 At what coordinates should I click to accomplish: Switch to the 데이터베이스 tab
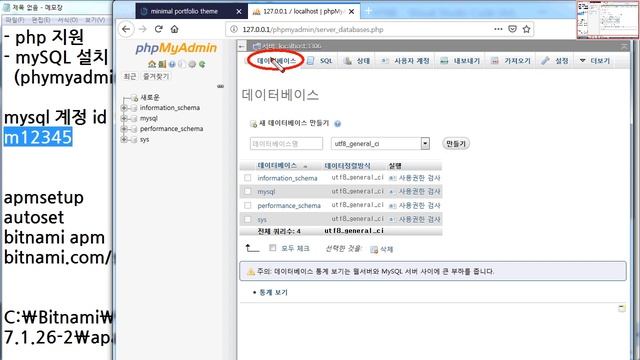click(272, 61)
